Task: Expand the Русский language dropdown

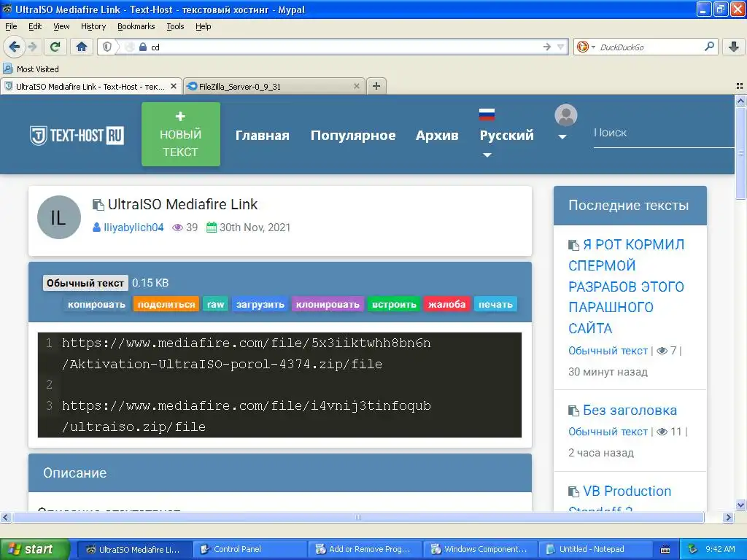Action: click(x=506, y=135)
